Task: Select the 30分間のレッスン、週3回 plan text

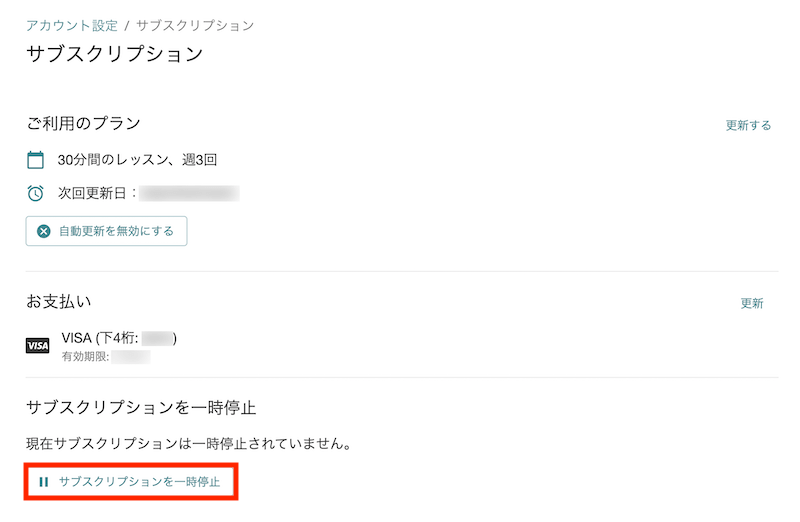Action: tap(137, 160)
